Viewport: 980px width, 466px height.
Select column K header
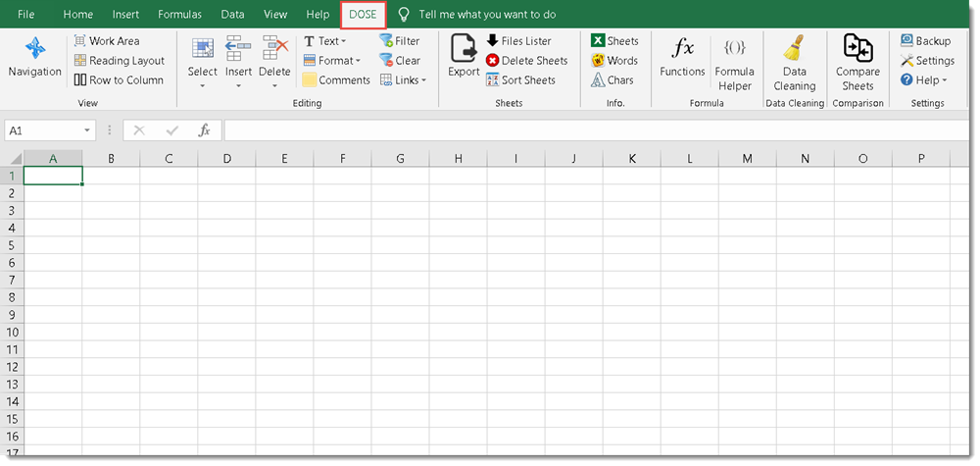pos(632,159)
